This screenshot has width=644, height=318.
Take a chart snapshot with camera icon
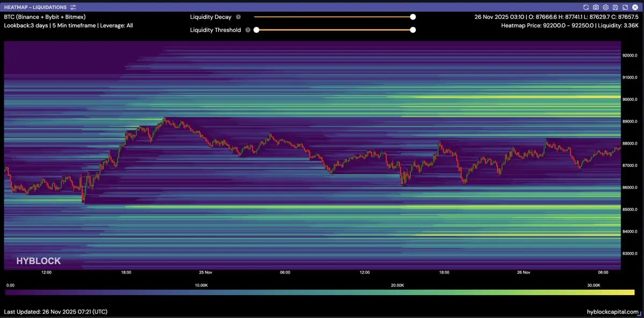pyautogui.click(x=596, y=8)
